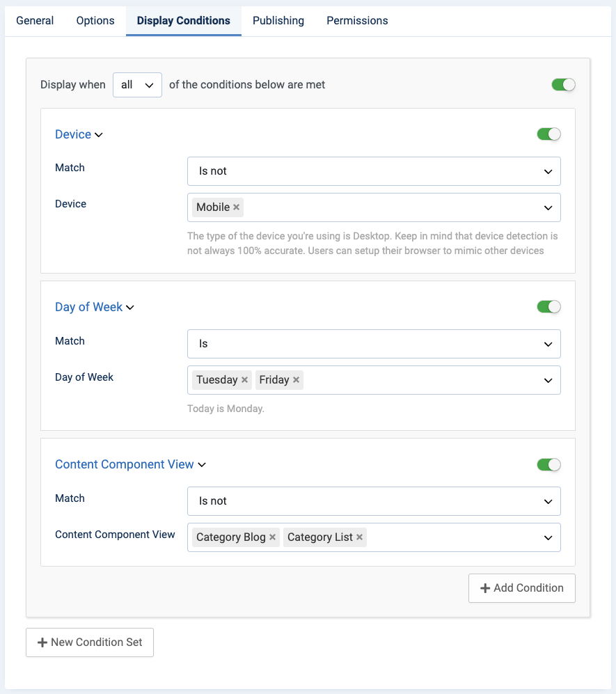Remove the Friday tag

(296, 380)
